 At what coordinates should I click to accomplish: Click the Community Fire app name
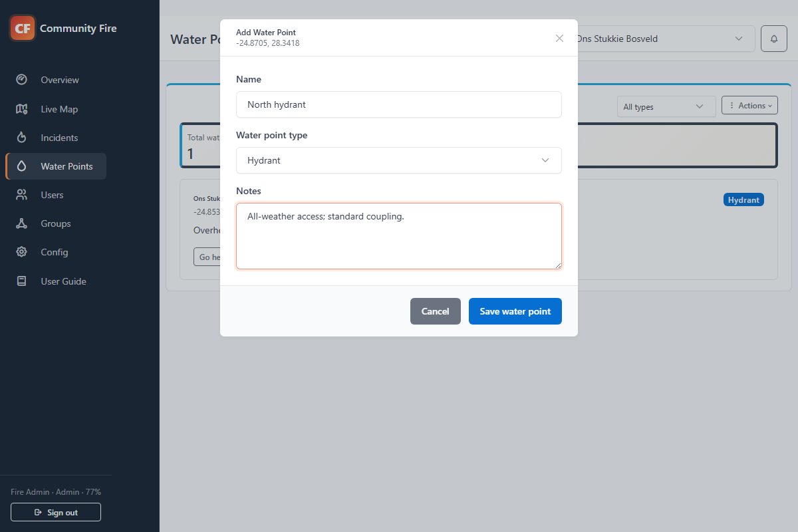78,28
